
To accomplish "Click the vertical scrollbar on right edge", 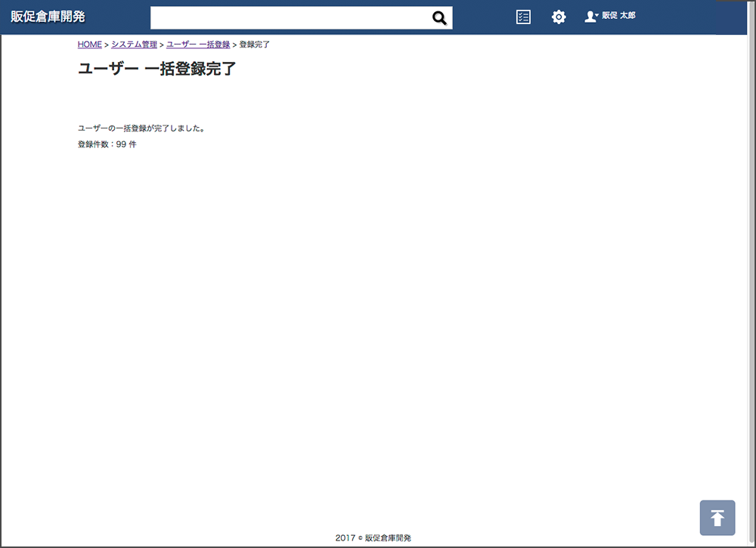I will pyautogui.click(x=751, y=274).
